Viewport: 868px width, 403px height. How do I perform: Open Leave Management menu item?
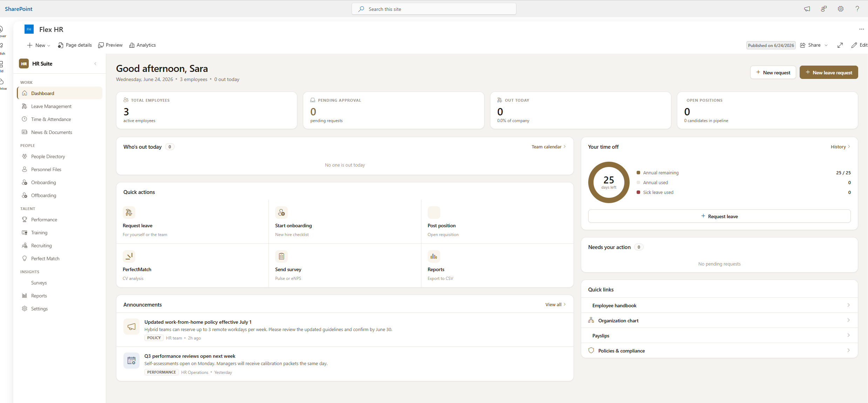[x=60, y=106]
